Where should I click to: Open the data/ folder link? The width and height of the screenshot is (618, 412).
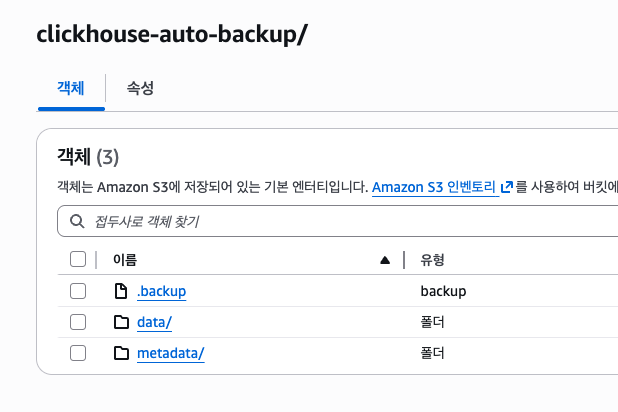154,322
